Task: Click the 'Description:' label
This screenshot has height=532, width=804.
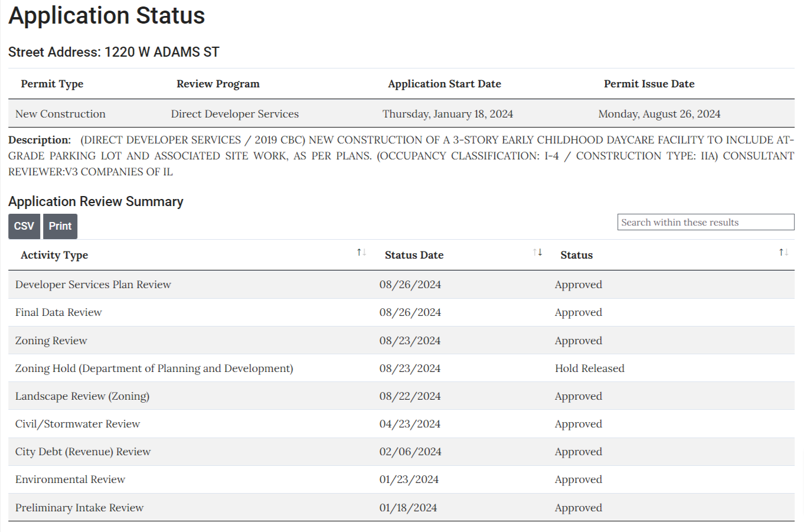Action: coord(40,140)
